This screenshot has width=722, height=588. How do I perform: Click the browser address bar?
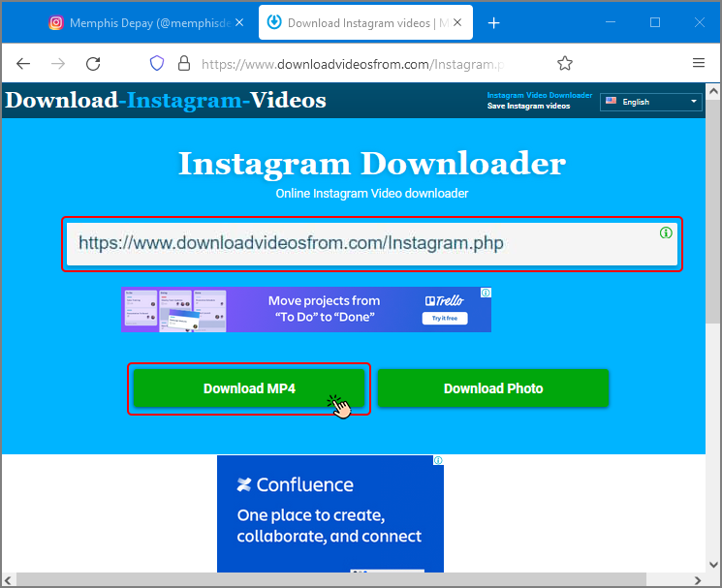click(353, 64)
